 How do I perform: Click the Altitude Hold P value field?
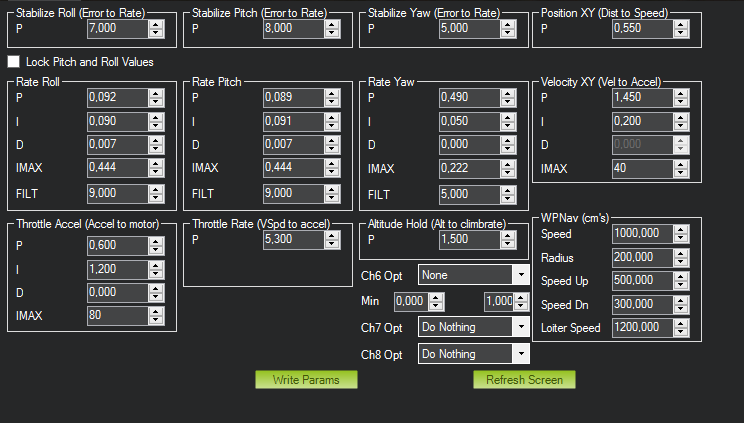coord(470,239)
